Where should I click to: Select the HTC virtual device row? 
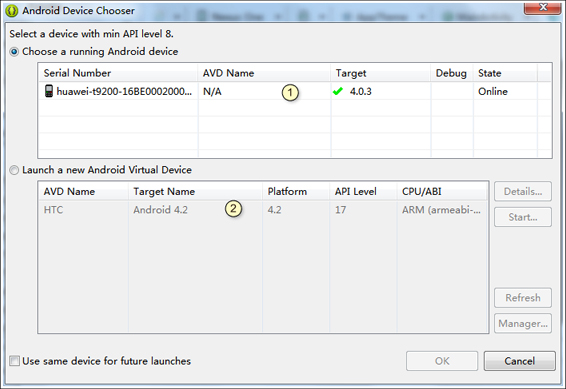pos(263,210)
